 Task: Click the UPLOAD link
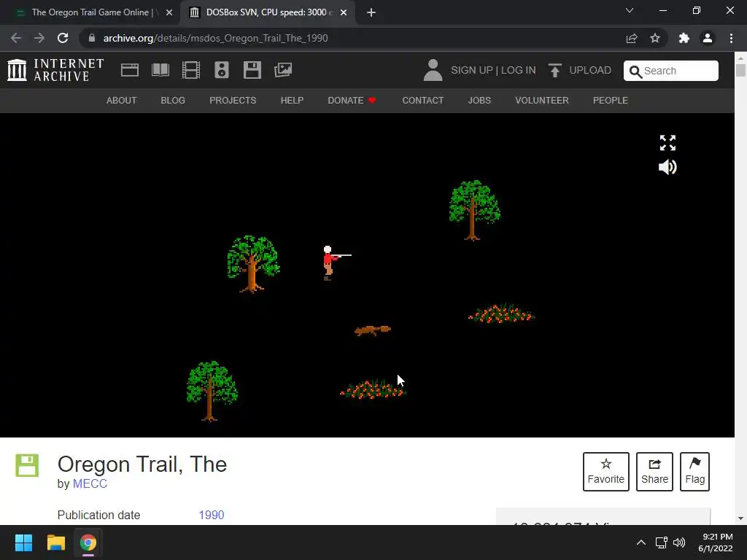tap(589, 71)
